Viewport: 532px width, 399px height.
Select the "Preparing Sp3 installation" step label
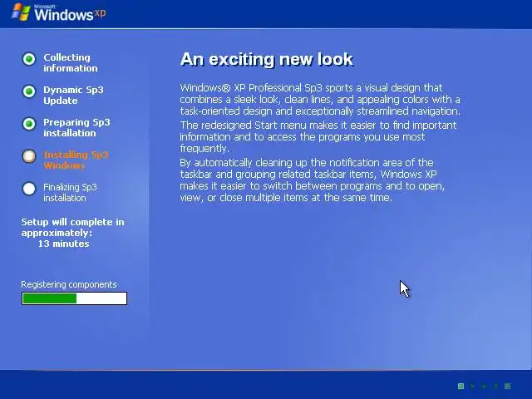coord(76,127)
